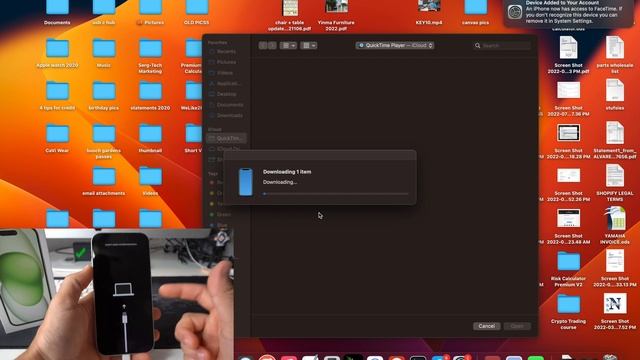Focus the Search field in the dialog
Image resolution: width=640 pixels, height=360 pixels.
click(x=502, y=46)
